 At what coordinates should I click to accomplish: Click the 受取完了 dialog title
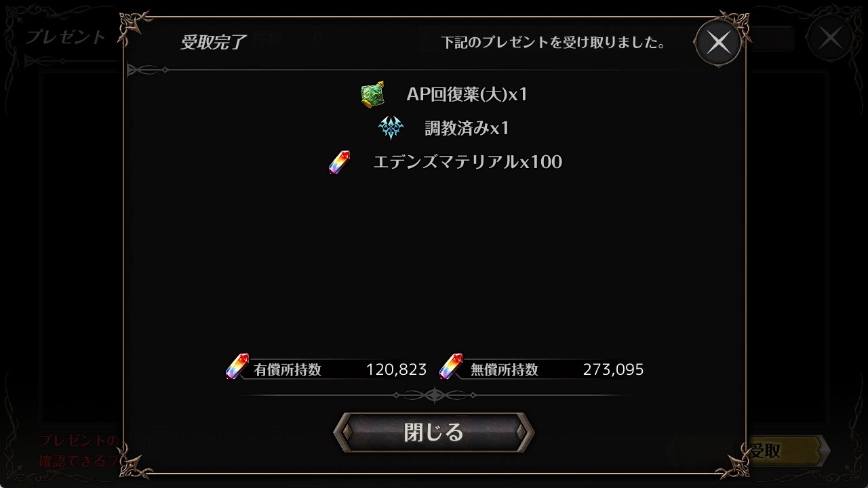click(x=213, y=42)
